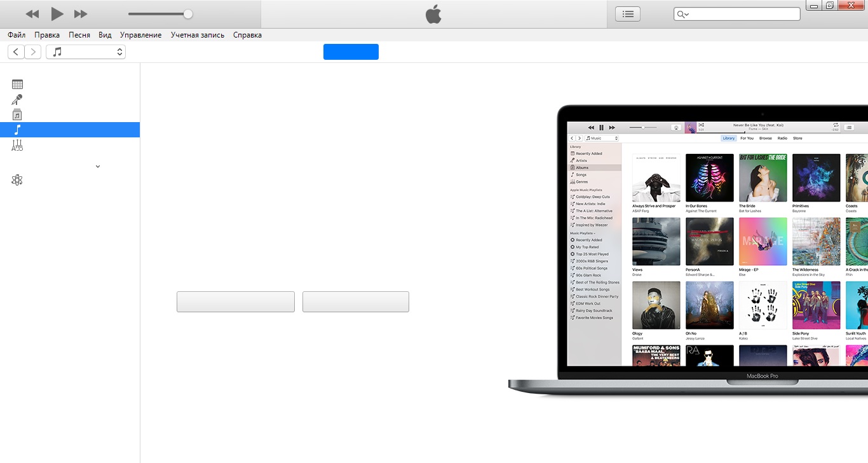The image size is (868, 463).
Task: Open the Up Next list button
Action: pyautogui.click(x=628, y=14)
